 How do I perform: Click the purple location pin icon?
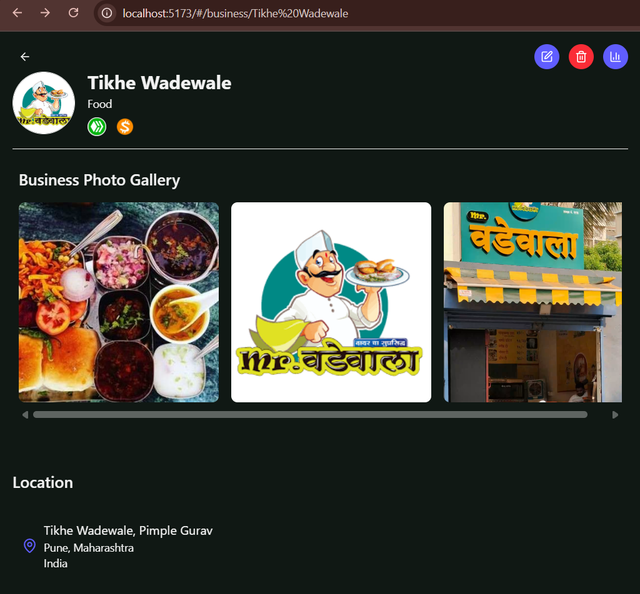coord(29,546)
